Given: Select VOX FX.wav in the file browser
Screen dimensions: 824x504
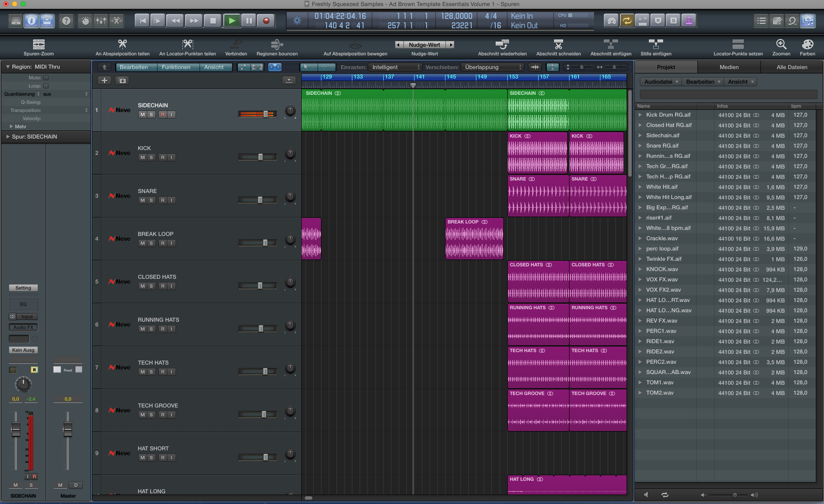Looking at the screenshot, I should click(662, 279).
